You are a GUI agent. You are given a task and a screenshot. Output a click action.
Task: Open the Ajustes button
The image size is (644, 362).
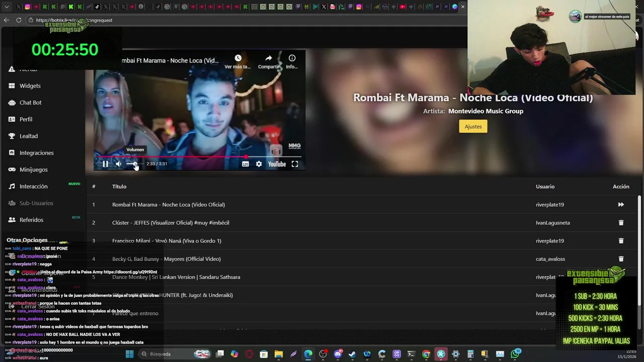coord(473,126)
